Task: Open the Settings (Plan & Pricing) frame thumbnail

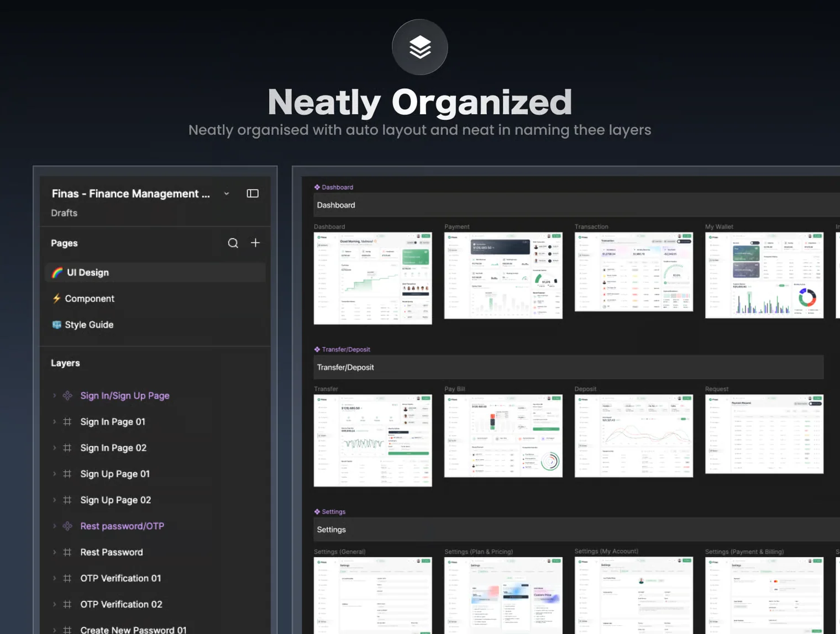Action: [x=503, y=595]
